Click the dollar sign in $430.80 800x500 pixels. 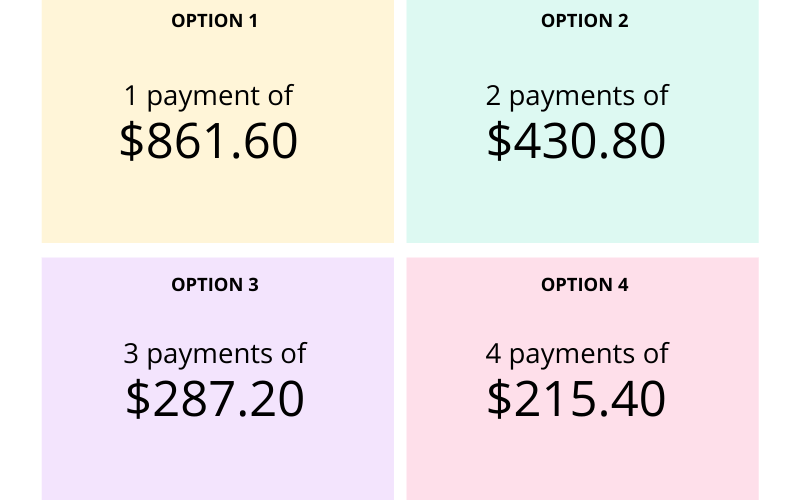pyautogui.click(x=498, y=141)
